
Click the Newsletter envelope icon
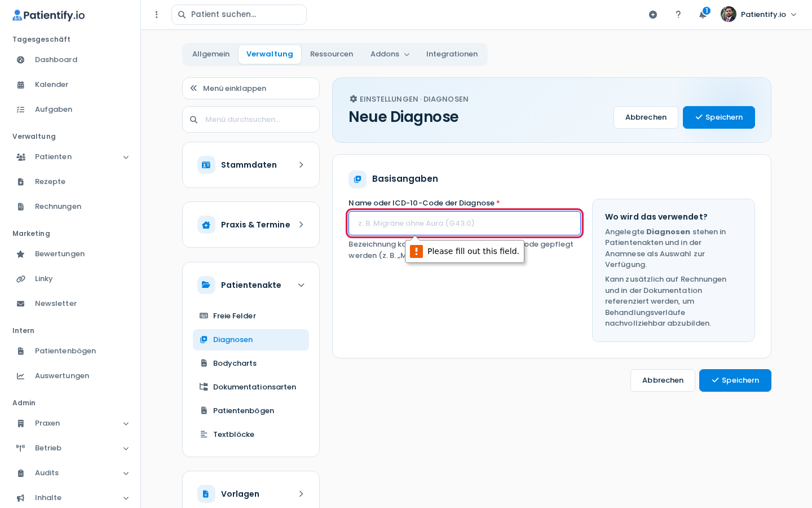[21, 304]
